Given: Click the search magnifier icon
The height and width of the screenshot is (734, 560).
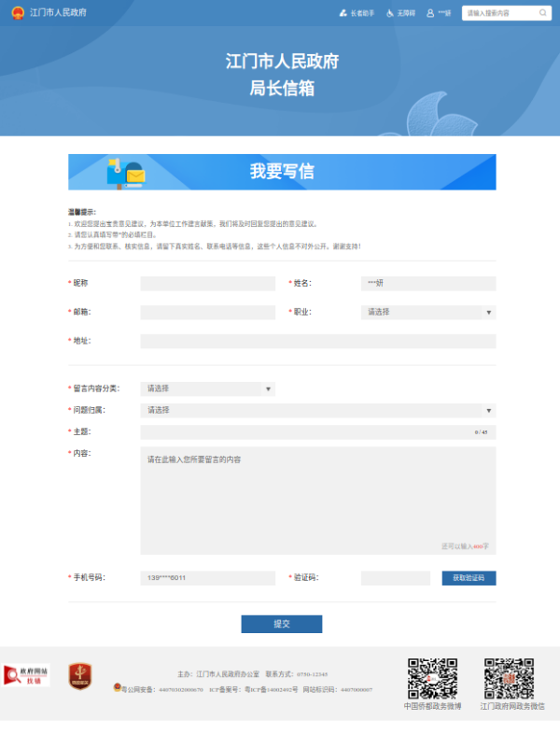Looking at the screenshot, I should [543, 13].
